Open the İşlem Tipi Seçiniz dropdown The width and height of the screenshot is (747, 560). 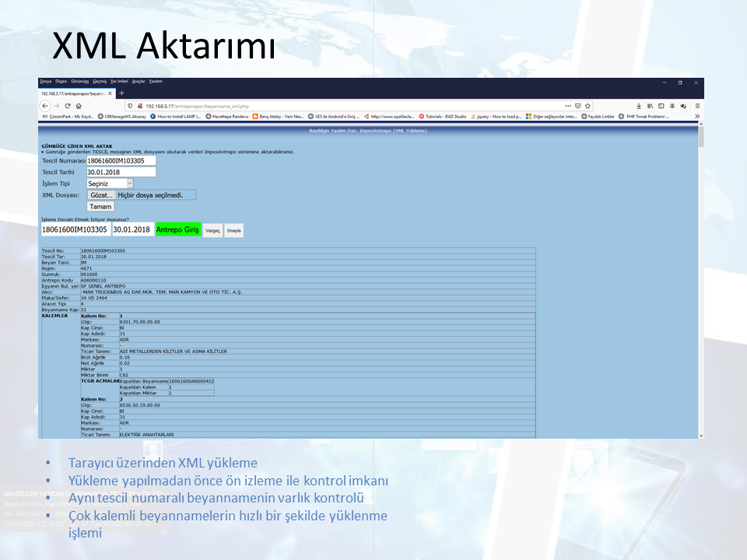click(x=110, y=184)
